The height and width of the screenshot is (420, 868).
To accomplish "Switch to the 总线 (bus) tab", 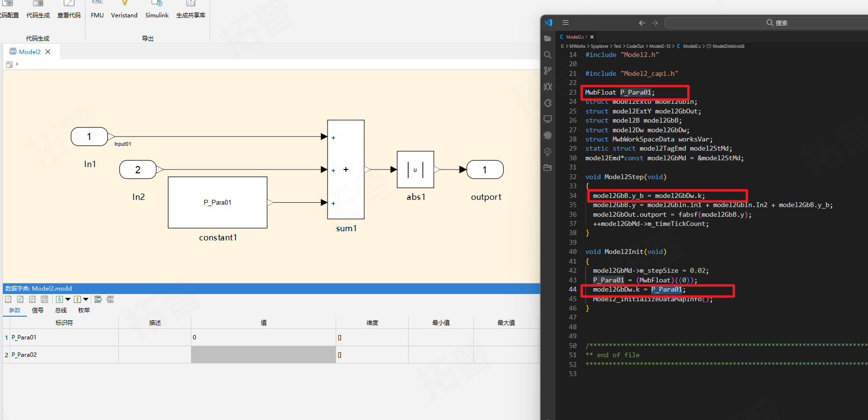I will coord(61,310).
